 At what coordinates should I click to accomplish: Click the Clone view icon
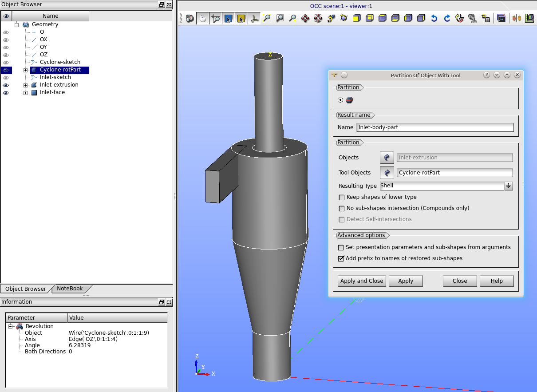(501, 19)
